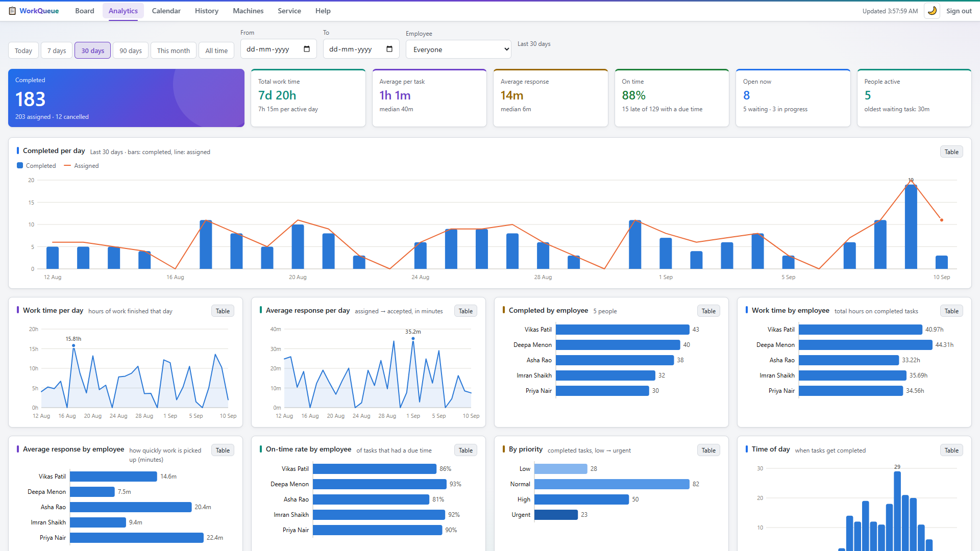Go to the History page
This screenshot has height=551, width=980.
pyautogui.click(x=207, y=11)
